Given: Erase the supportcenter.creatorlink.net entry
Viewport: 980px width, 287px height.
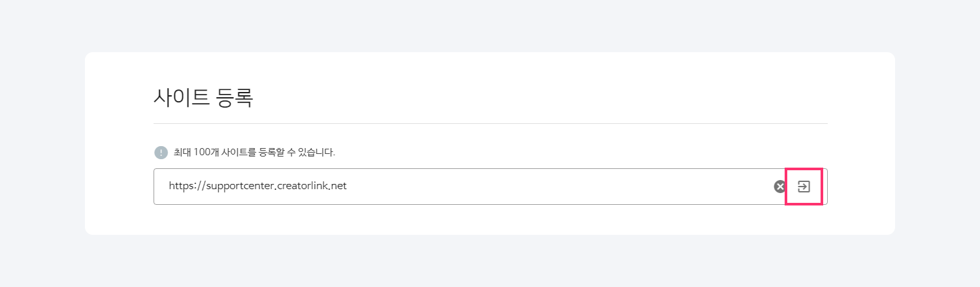Looking at the screenshot, I should click(x=779, y=187).
